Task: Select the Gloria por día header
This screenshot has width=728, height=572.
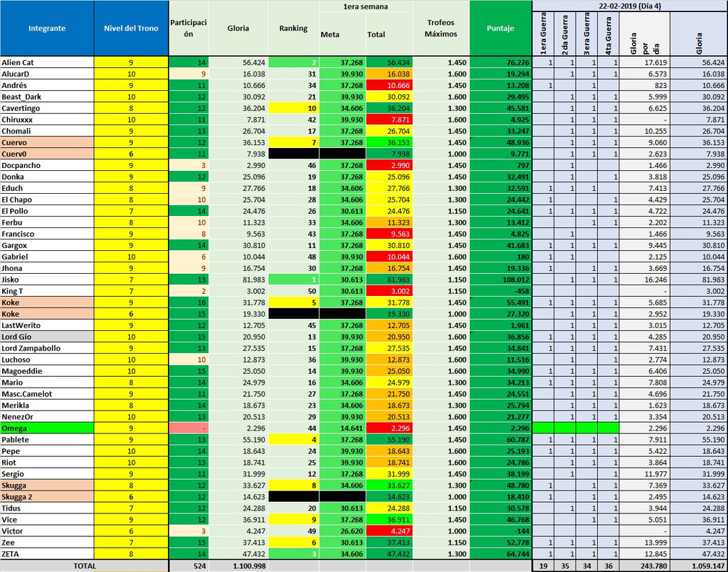Action: tap(644, 34)
